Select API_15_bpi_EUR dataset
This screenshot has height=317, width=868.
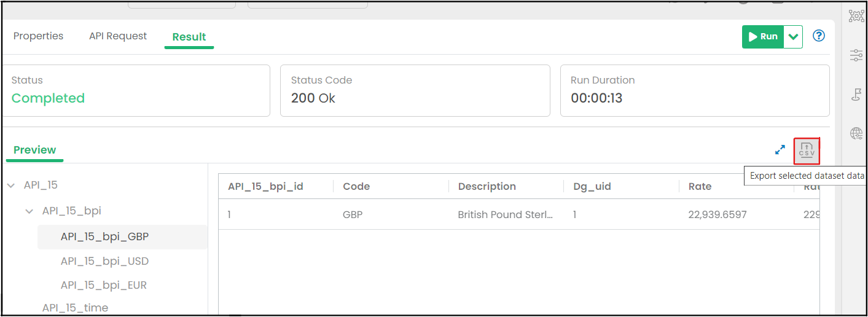pyautogui.click(x=104, y=285)
